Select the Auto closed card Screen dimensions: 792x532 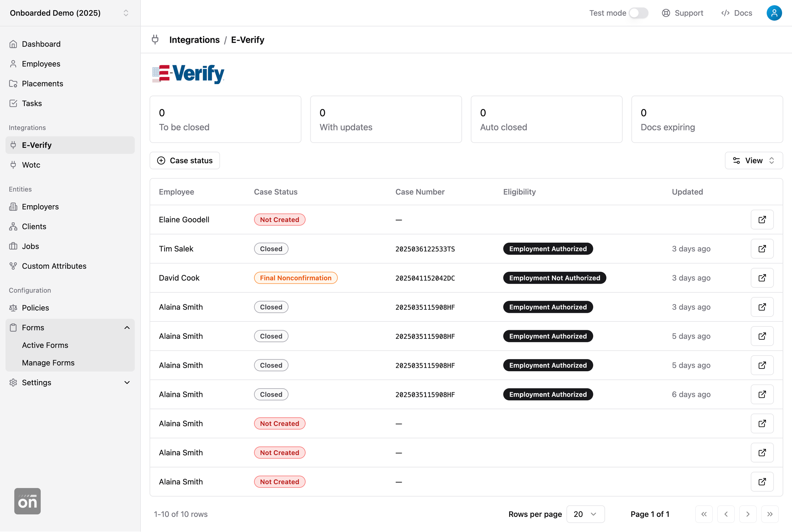click(x=547, y=119)
